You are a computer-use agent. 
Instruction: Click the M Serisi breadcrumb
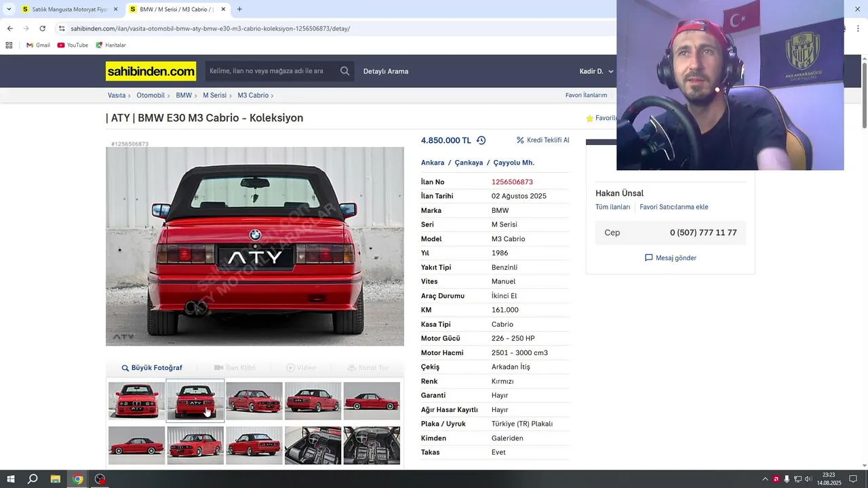[x=215, y=96]
